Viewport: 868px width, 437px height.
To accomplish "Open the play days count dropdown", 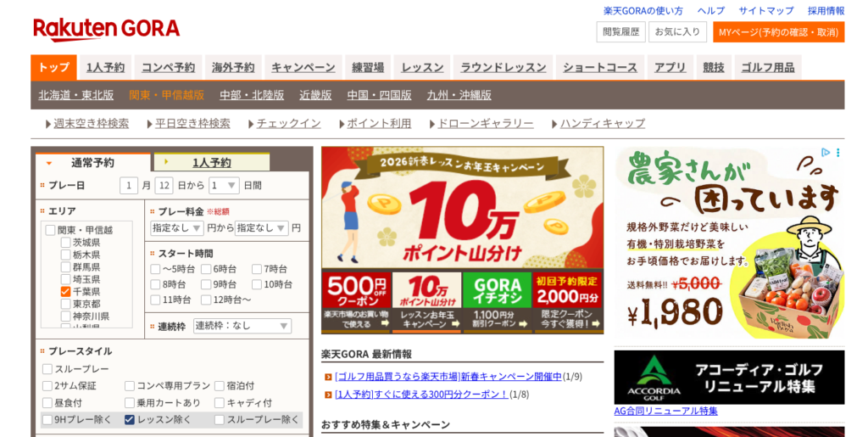I will pos(225,185).
